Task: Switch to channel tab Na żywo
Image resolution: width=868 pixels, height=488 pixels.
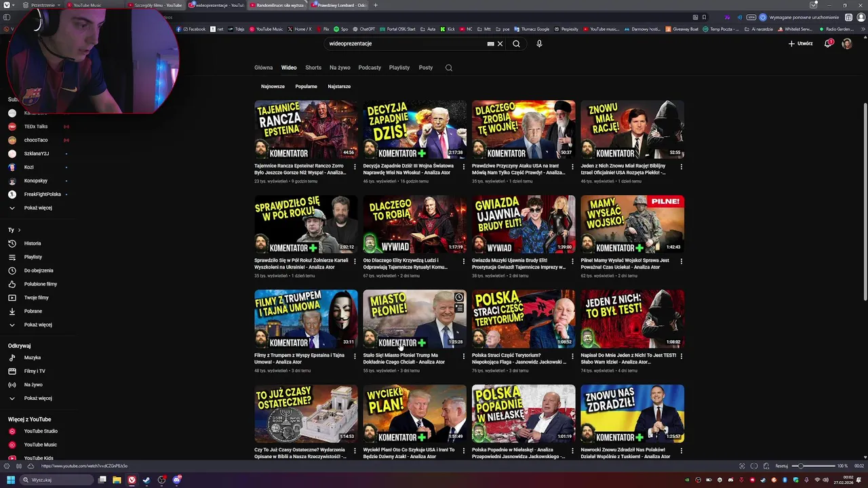Action: point(340,68)
